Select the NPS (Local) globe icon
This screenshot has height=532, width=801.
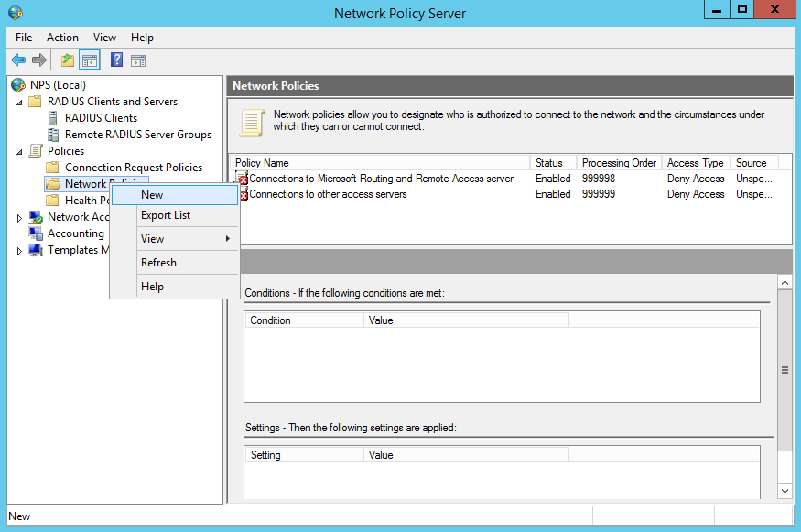point(18,85)
